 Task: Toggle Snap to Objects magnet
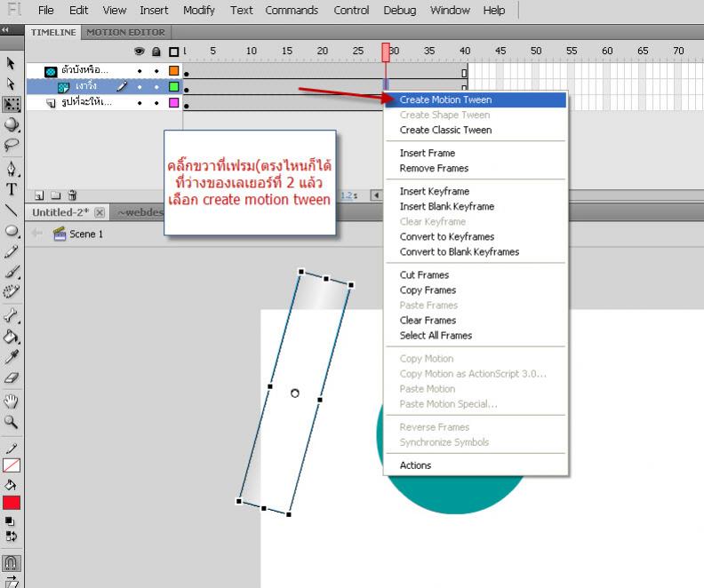(x=12, y=563)
